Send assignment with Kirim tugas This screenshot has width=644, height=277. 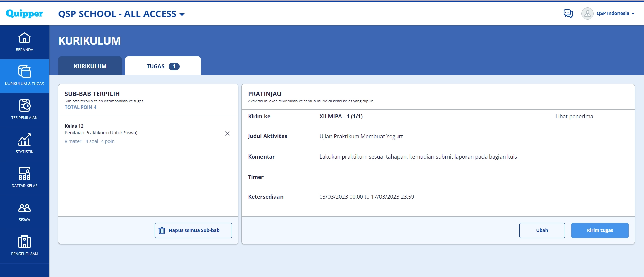pyautogui.click(x=599, y=230)
